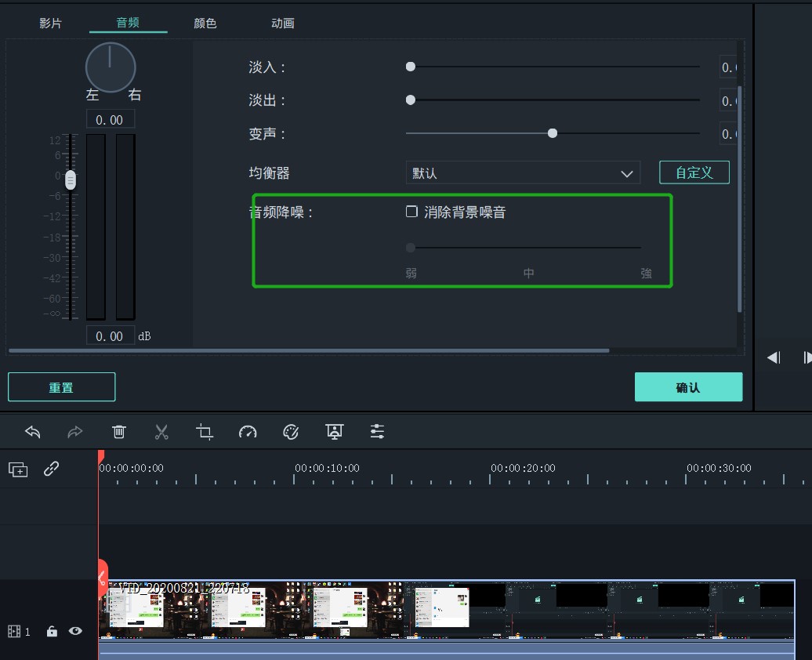This screenshot has width=812, height=660.
Task: Select the crop tool icon
Action: (x=205, y=432)
